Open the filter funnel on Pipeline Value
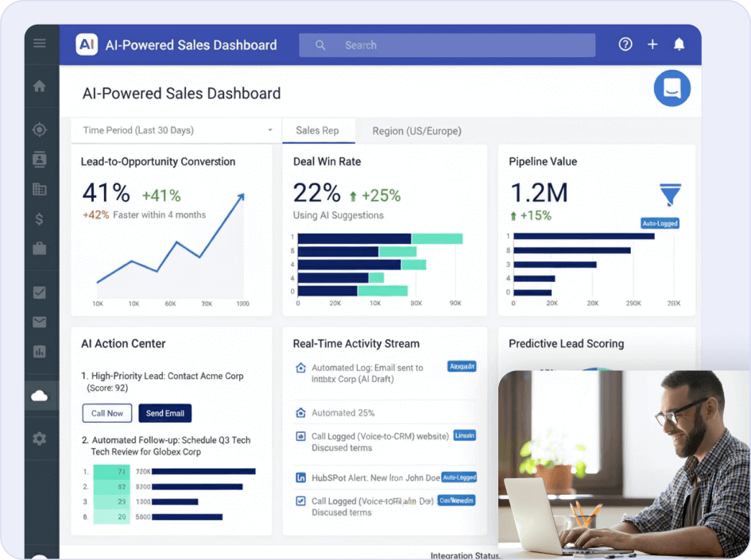This screenshot has height=560, width=751. (x=670, y=196)
